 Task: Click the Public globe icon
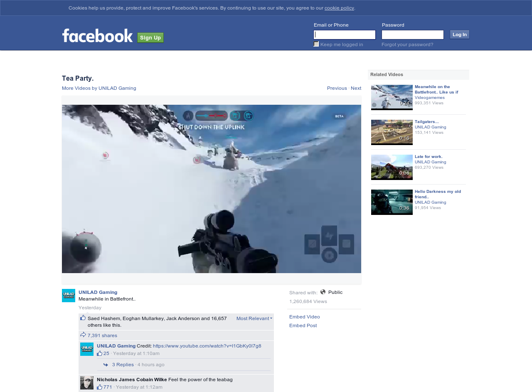(323, 292)
